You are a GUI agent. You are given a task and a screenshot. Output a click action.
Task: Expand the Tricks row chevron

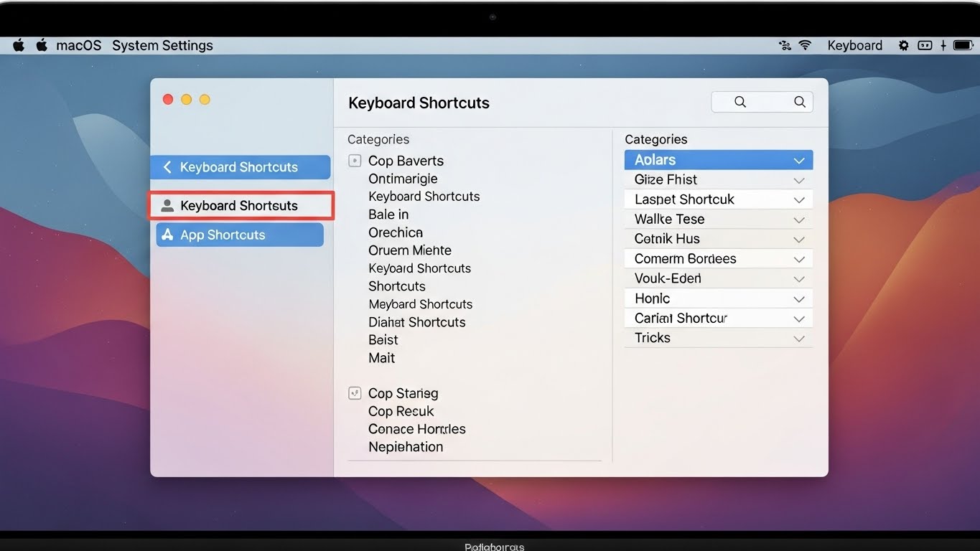pyautogui.click(x=798, y=339)
